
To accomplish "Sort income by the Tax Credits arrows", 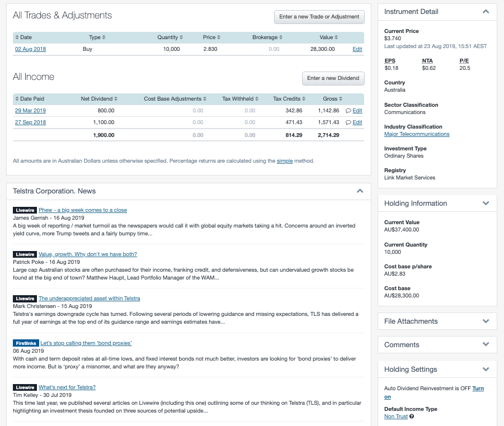I will pyautogui.click(x=305, y=99).
